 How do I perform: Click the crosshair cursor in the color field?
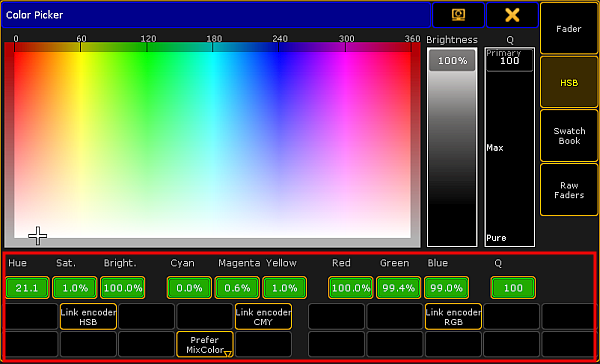pos(38,235)
